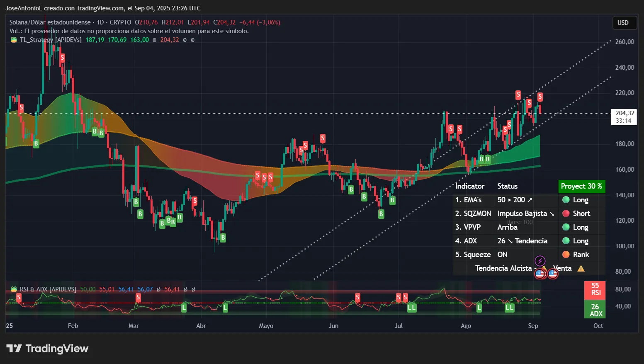Select a green B buy signal marker in July
Screen dimensions: 644x364
(392, 200)
